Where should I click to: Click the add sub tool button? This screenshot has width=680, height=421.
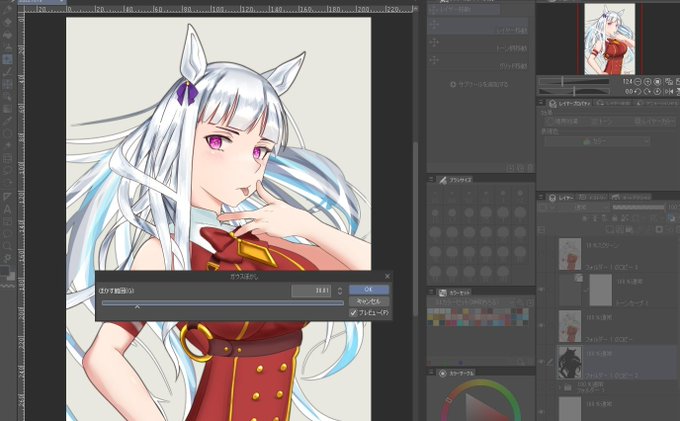coord(479,84)
